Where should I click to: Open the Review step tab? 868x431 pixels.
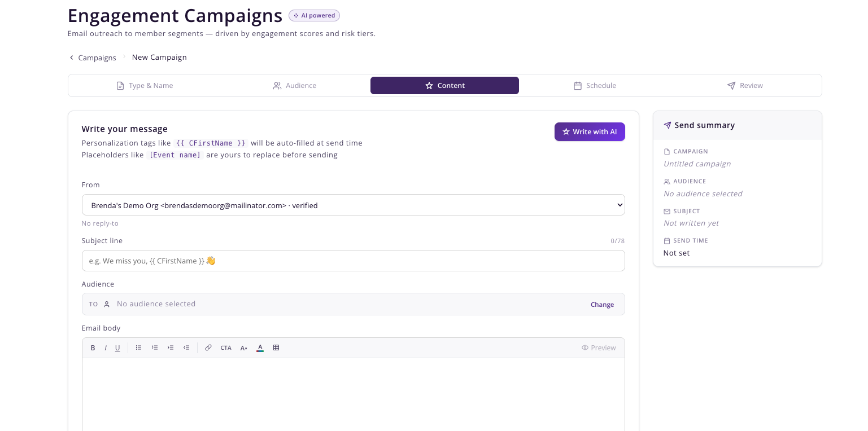[745, 86]
